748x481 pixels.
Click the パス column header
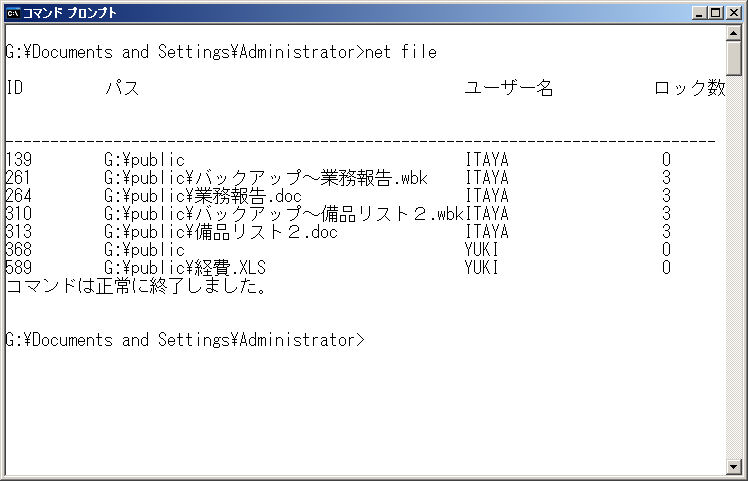[x=122, y=88]
